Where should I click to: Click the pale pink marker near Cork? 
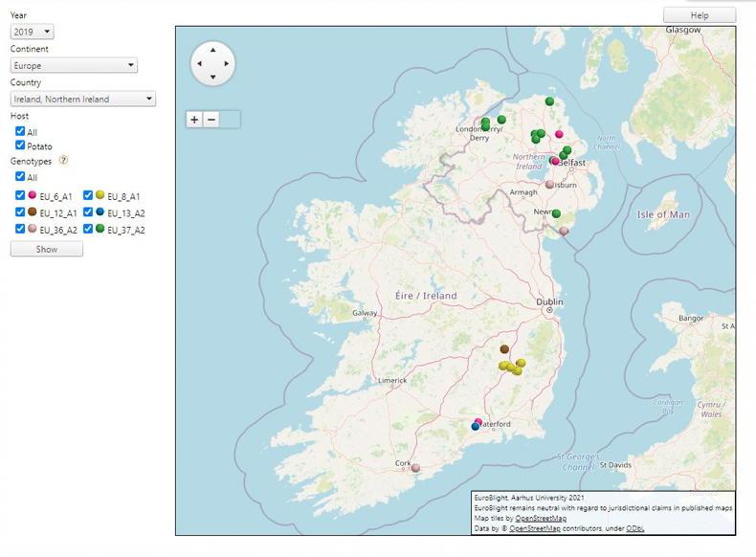pos(415,468)
